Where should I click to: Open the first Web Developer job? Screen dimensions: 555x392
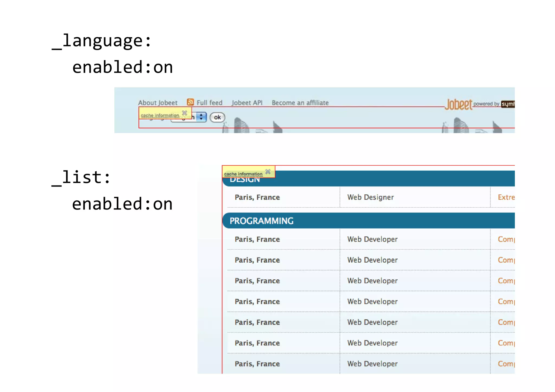pos(372,239)
